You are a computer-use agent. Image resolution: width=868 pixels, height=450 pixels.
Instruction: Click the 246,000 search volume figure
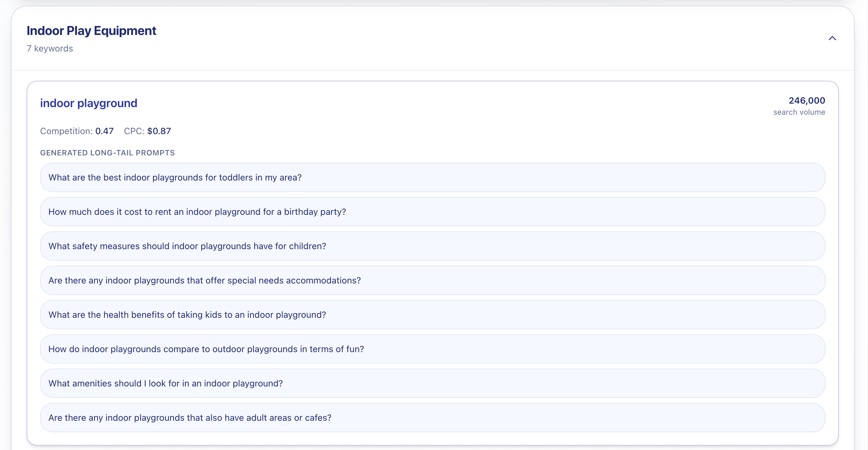[x=807, y=100]
